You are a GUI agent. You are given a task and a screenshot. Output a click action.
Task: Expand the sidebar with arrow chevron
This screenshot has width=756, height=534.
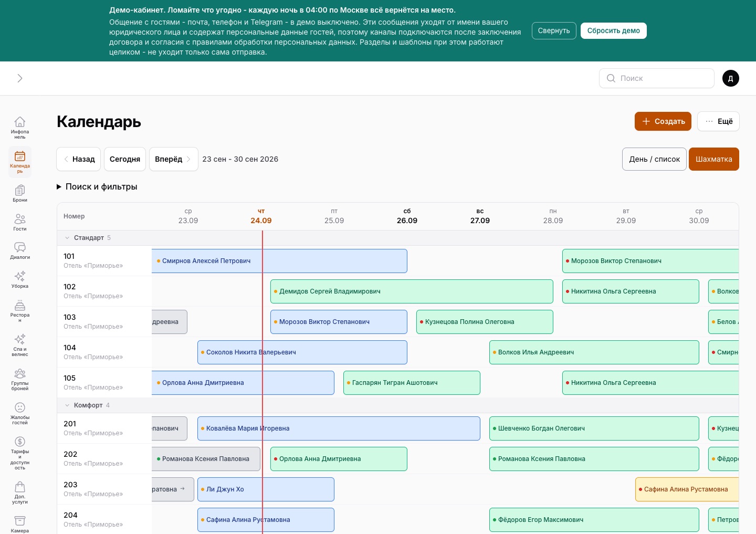[20, 78]
